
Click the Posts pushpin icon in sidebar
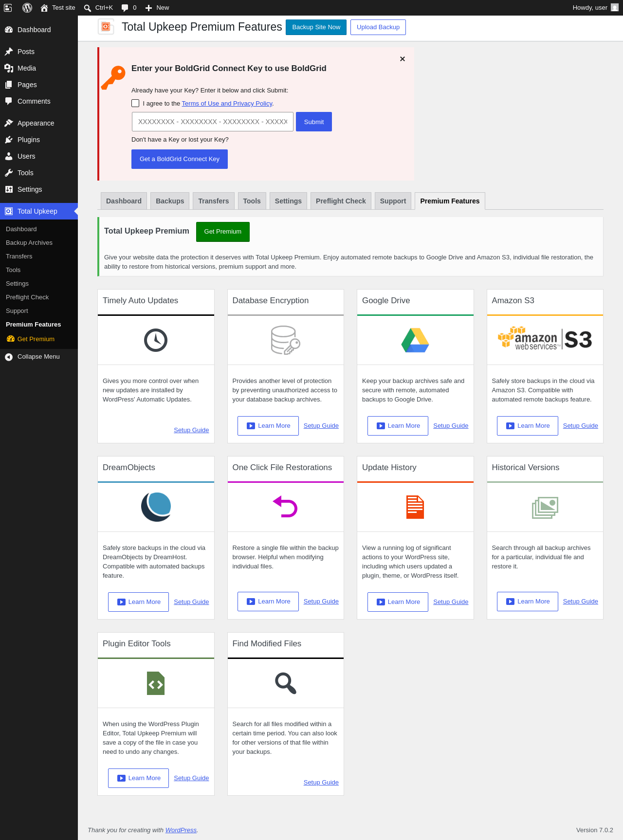pyautogui.click(x=9, y=52)
